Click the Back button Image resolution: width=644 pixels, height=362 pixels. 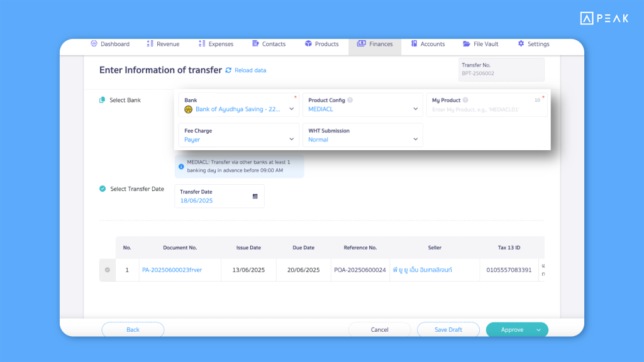(x=133, y=330)
